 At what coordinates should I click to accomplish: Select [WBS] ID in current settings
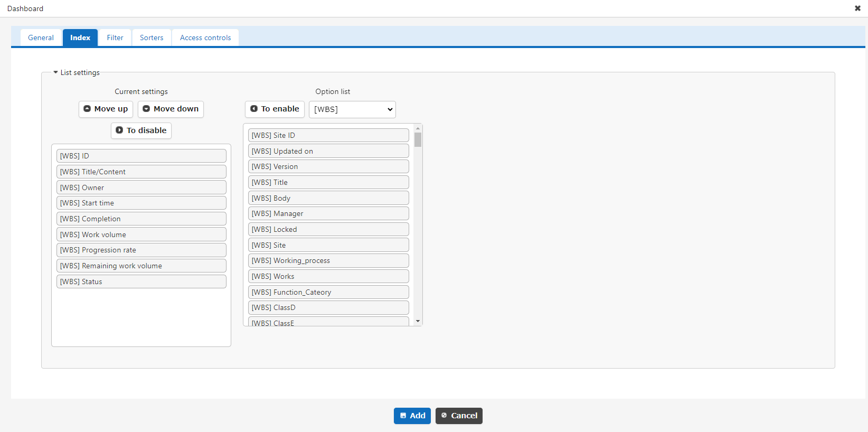point(141,156)
